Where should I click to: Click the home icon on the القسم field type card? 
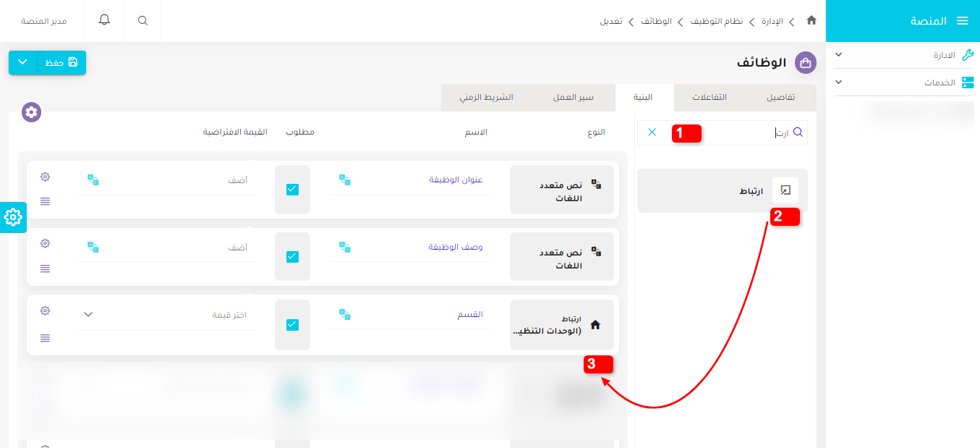[x=595, y=325]
